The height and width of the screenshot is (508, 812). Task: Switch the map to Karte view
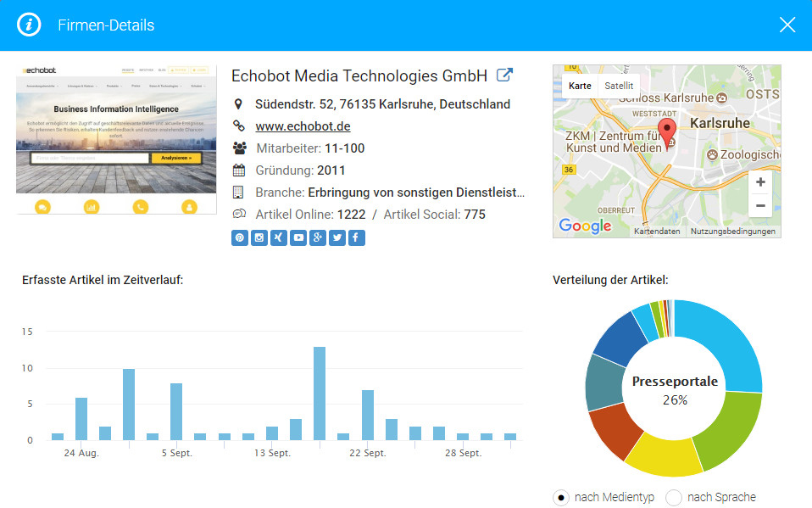tap(580, 87)
